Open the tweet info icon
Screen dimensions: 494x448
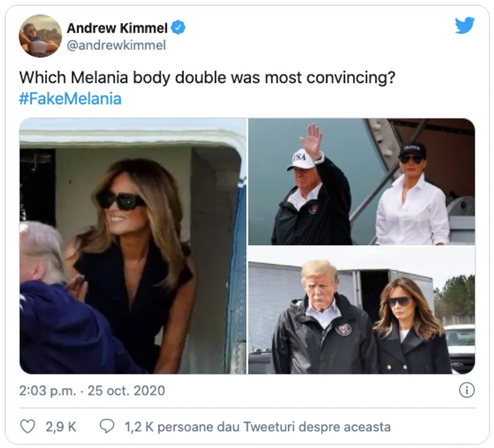pos(467,390)
